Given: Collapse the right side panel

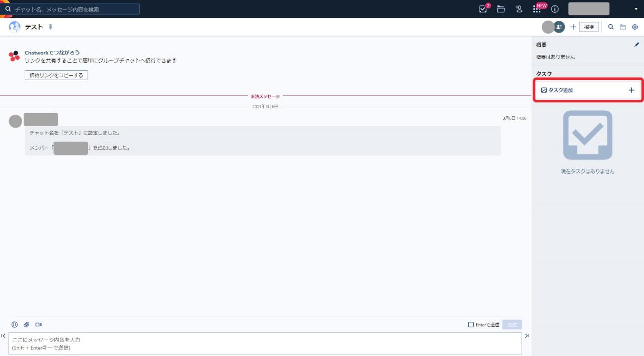Looking at the screenshot, I should [x=527, y=336].
